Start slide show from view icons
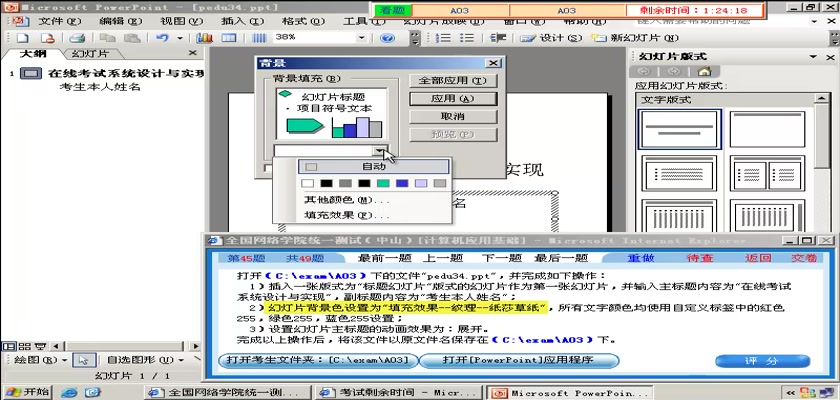Image resolution: width=840 pixels, height=400 pixels. [x=40, y=346]
